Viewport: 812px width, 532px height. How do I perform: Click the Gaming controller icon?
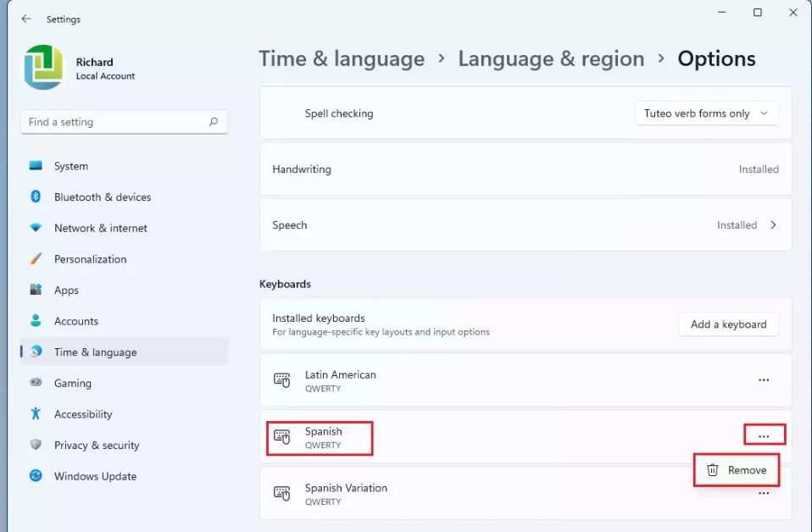click(36, 383)
